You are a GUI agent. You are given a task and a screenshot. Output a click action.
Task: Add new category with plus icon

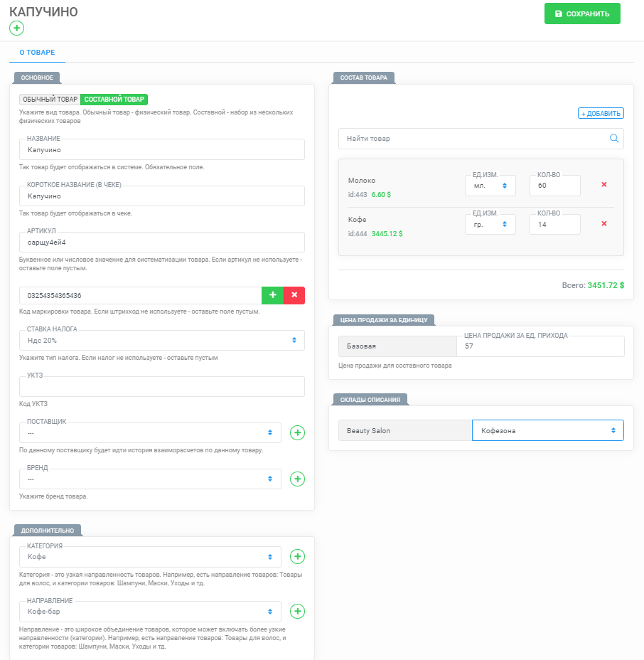point(297,556)
